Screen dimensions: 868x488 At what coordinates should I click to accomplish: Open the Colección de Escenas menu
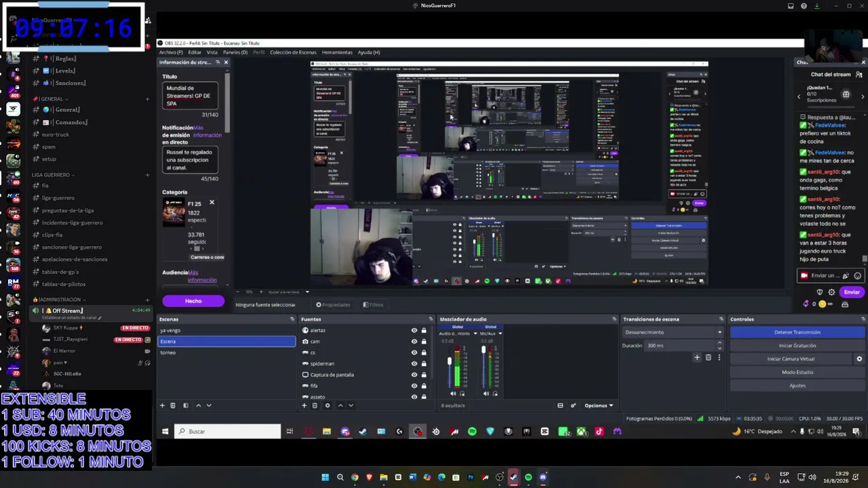tap(293, 52)
